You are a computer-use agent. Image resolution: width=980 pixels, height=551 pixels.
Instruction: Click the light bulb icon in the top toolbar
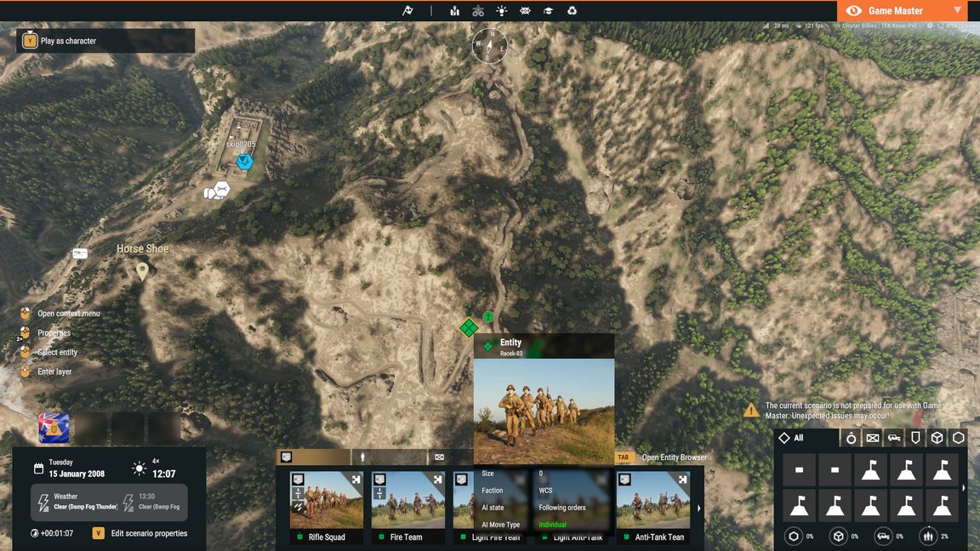(501, 10)
